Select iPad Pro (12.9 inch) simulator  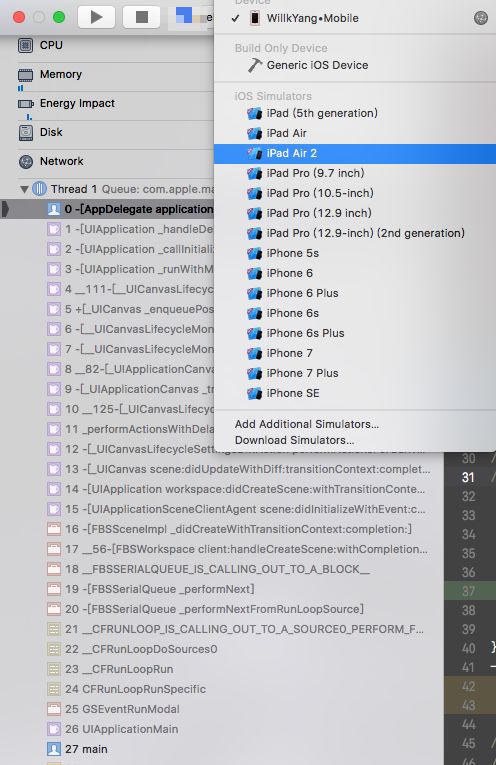[x=355, y=213]
